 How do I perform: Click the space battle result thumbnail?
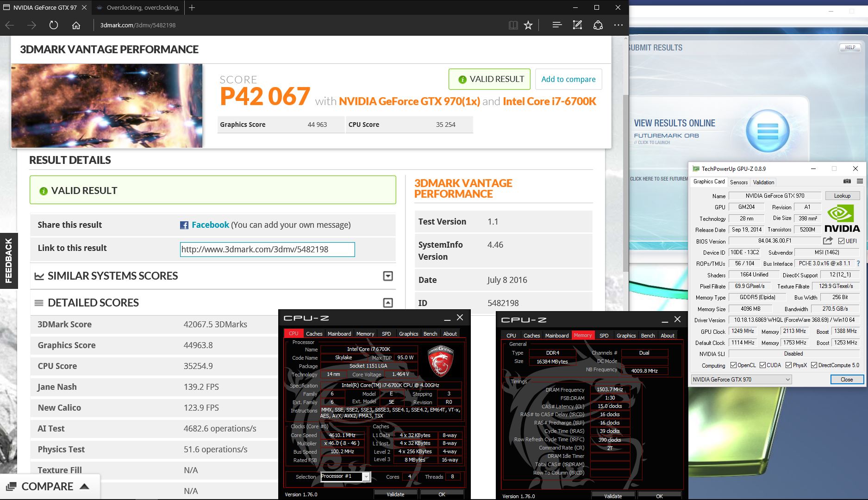[x=107, y=106]
